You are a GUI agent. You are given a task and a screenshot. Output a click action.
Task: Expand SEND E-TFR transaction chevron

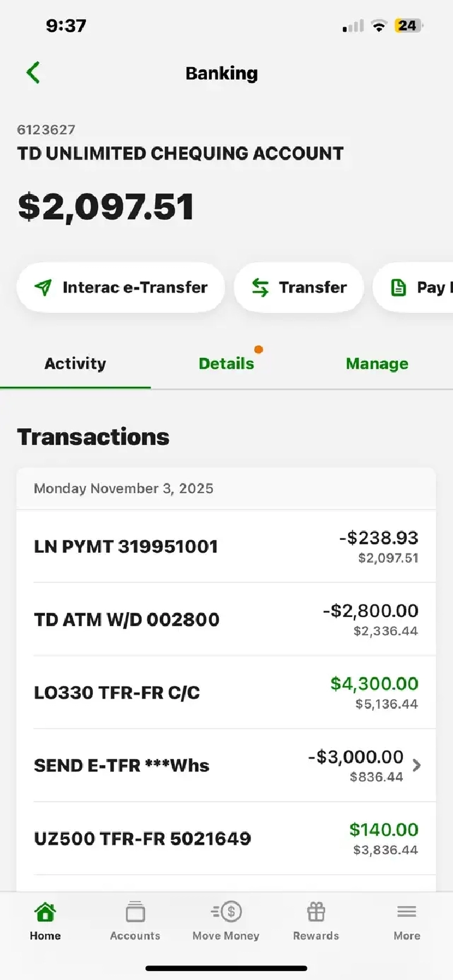[x=416, y=766]
